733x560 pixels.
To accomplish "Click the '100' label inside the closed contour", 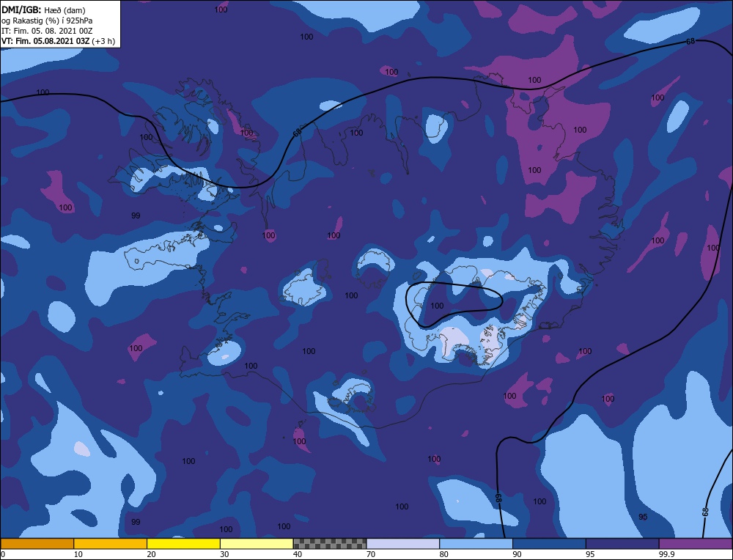I will (x=437, y=306).
